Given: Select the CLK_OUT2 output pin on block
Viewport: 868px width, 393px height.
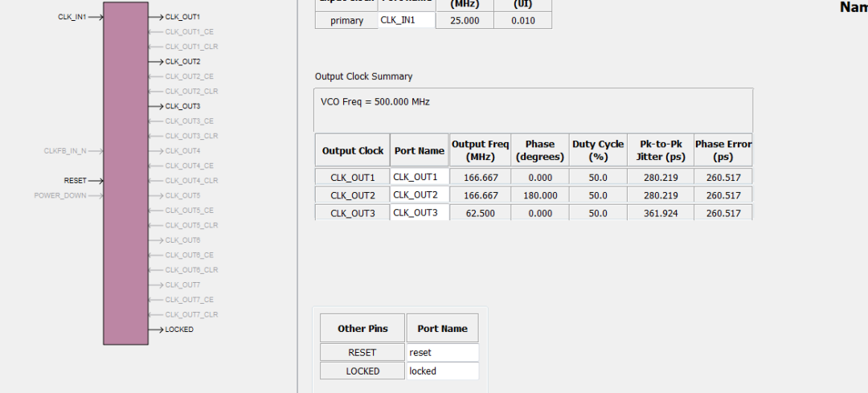Looking at the screenshot, I should click(x=182, y=62).
